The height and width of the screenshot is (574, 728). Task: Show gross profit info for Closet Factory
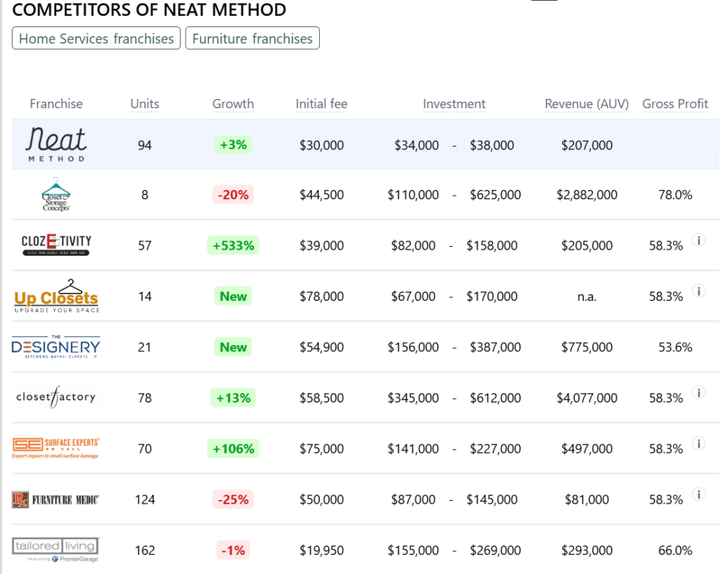698,393
